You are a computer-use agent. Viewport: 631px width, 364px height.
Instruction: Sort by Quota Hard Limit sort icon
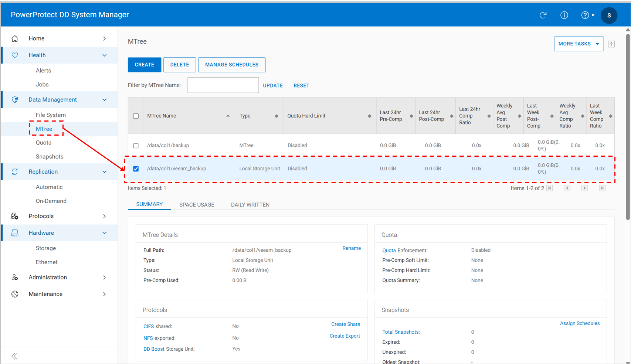click(369, 116)
